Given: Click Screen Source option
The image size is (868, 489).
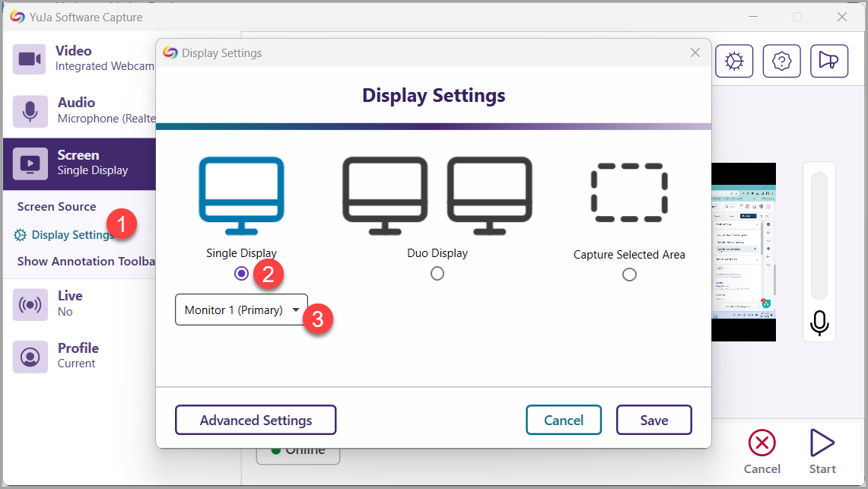Looking at the screenshot, I should [56, 206].
